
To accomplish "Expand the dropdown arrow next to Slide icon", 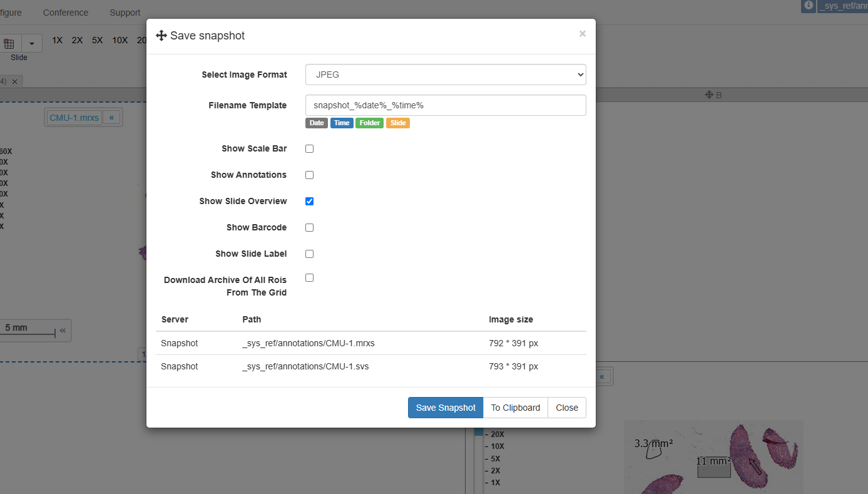I will coord(32,43).
